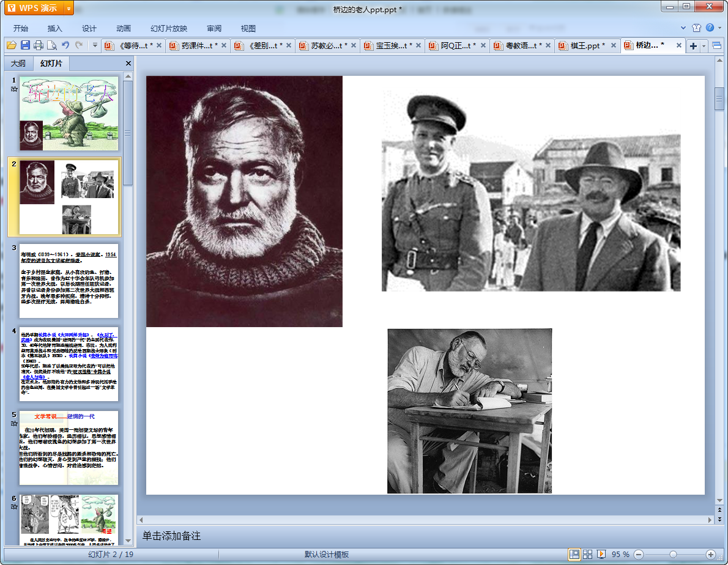The image size is (728, 565).
Task: Click the Save disk icon
Action: pyautogui.click(x=25, y=45)
